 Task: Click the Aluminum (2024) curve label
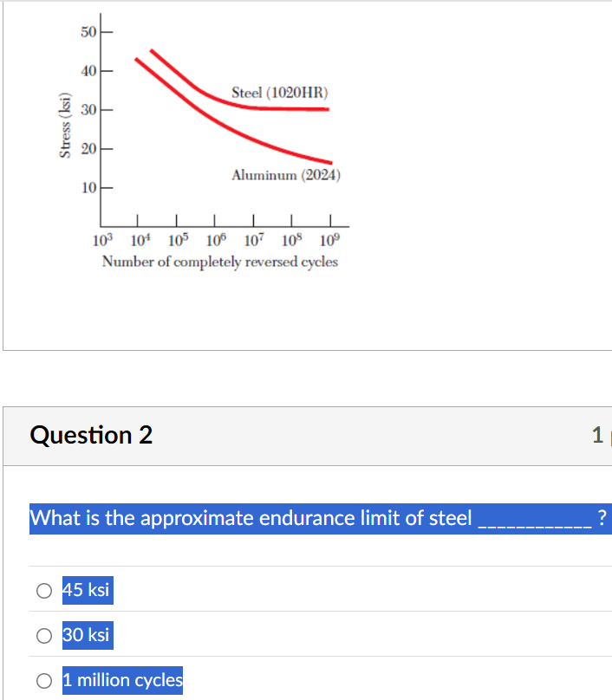click(286, 176)
